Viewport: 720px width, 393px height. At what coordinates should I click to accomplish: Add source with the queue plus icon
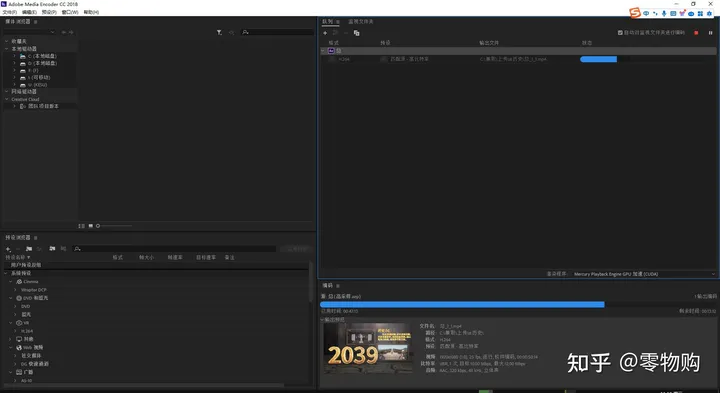[325, 33]
